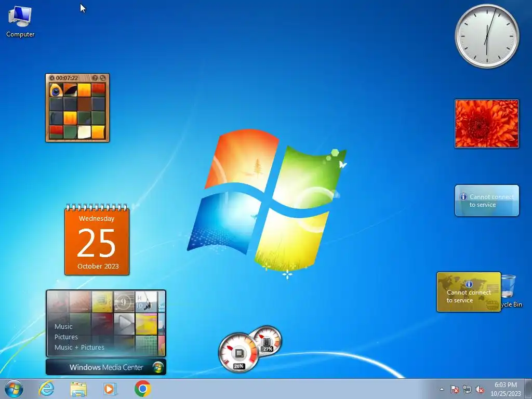532x399 pixels.
Task: Click the white puzzle tile in the bottom row
Action: [x=84, y=132]
